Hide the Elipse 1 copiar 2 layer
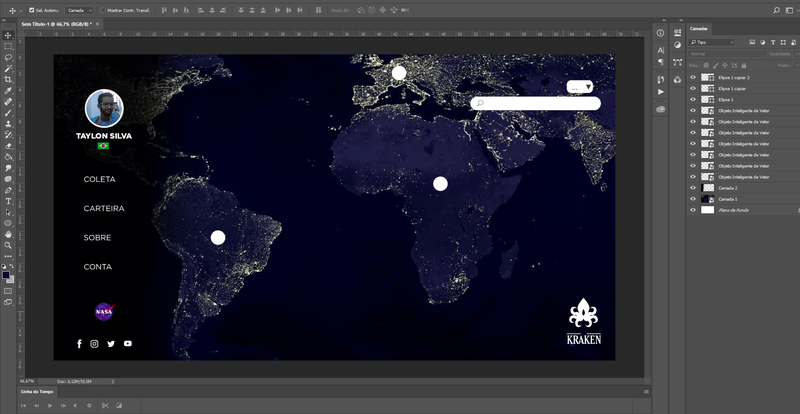 (693, 77)
